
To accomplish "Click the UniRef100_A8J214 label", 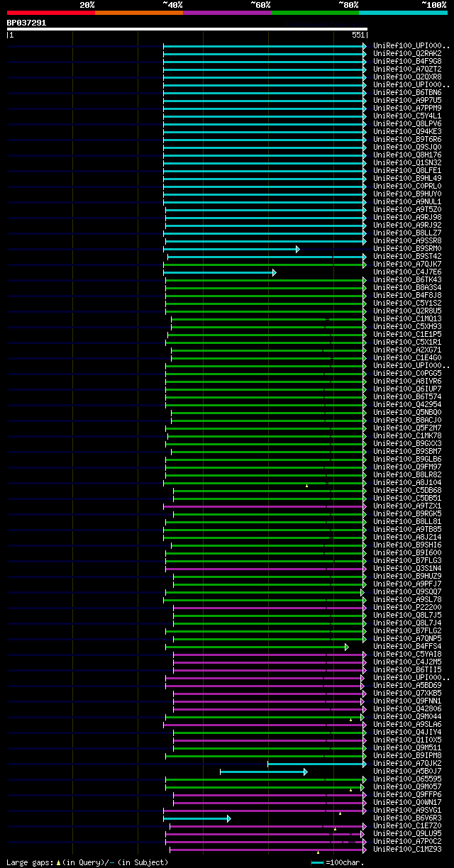I will [407, 537].
